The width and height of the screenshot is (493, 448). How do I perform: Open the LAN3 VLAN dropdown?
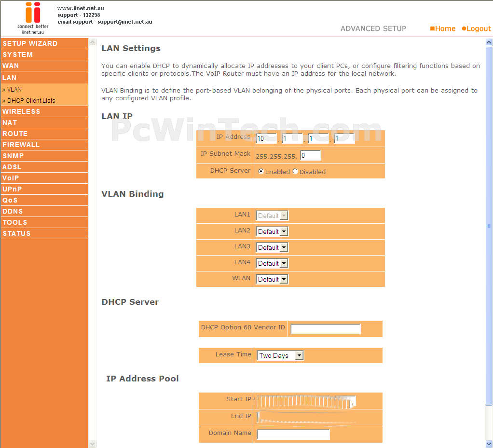[272, 247]
